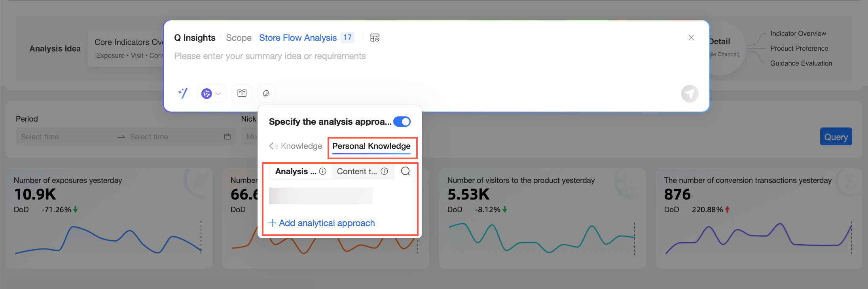Image resolution: width=868 pixels, height=289 pixels.
Task: Select the Store Flow Analysis scope
Action: [x=298, y=38]
